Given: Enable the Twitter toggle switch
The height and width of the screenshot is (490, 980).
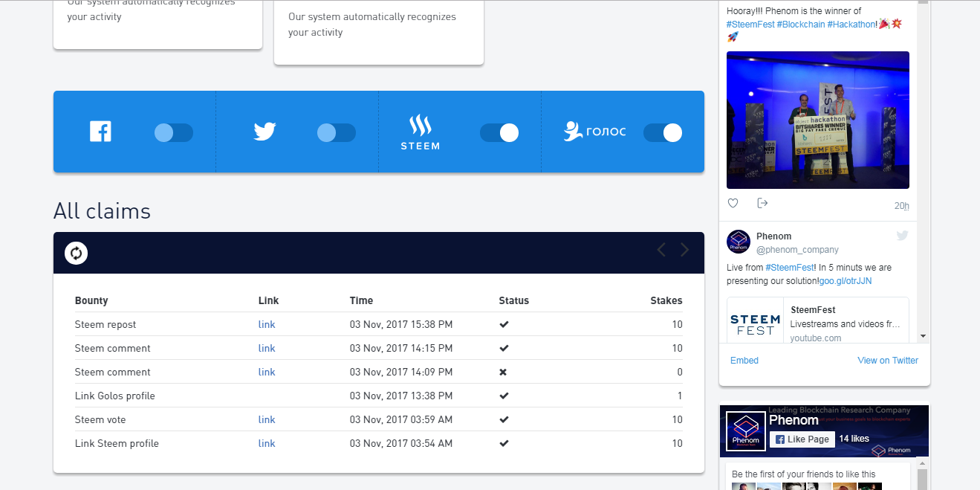Looking at the screenshot, I should coord(337,132).
